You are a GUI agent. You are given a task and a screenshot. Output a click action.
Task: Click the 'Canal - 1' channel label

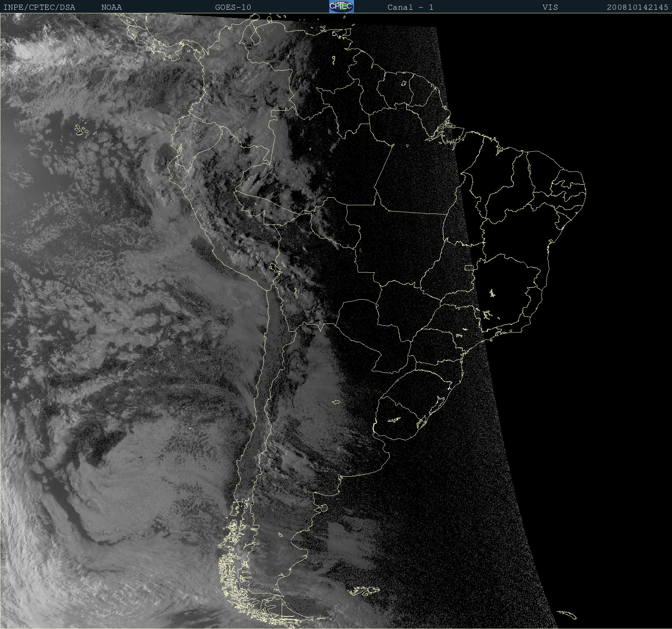click(x=410, y=7)
